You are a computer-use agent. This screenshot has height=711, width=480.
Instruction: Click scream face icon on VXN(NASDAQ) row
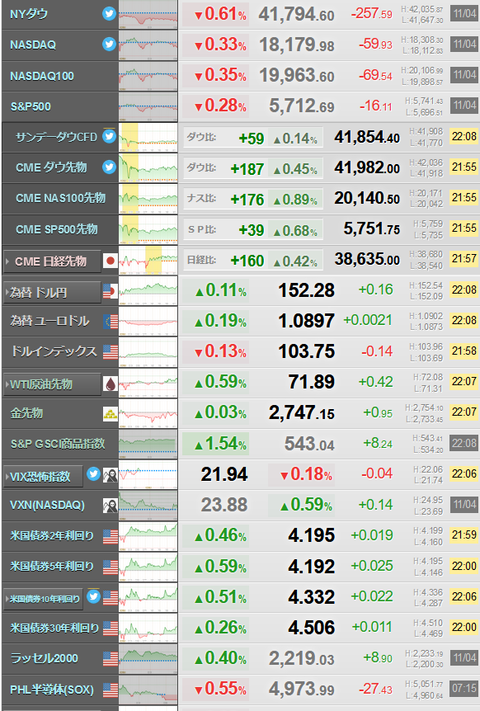click(110, 505)
